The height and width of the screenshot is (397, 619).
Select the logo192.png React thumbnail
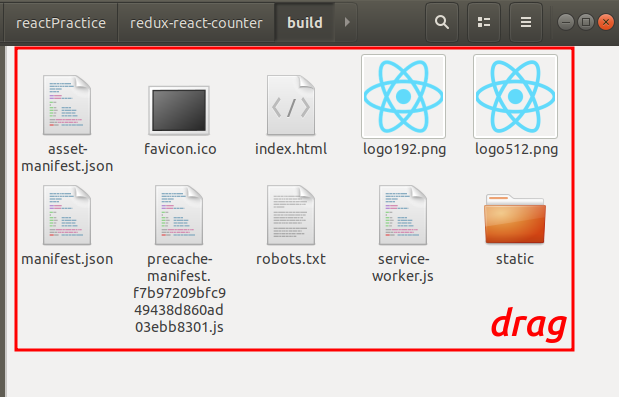(x=403, y=96)
